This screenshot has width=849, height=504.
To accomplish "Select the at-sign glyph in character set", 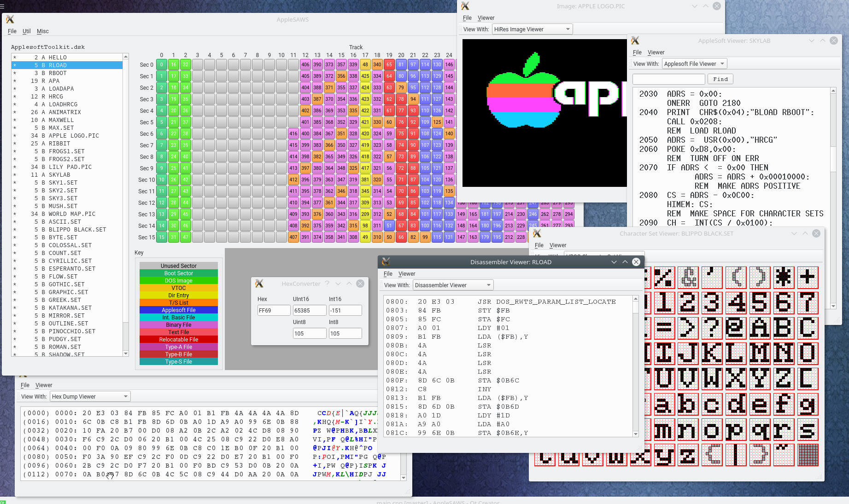I will tap(736, 328).
